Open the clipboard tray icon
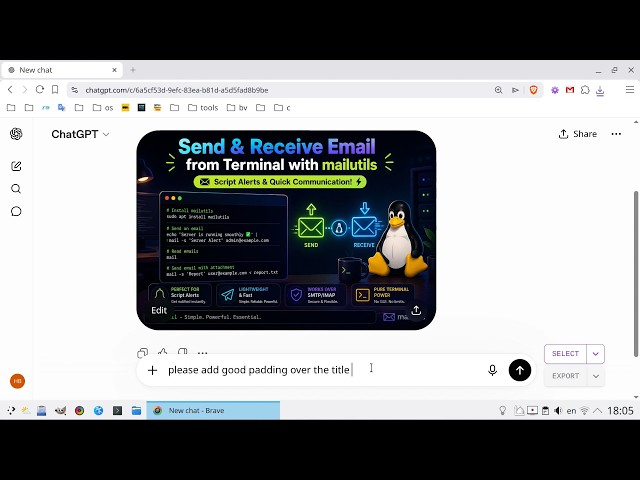Image resolution: width=640 pixels, height=480 pixels. tap(545, 411)
